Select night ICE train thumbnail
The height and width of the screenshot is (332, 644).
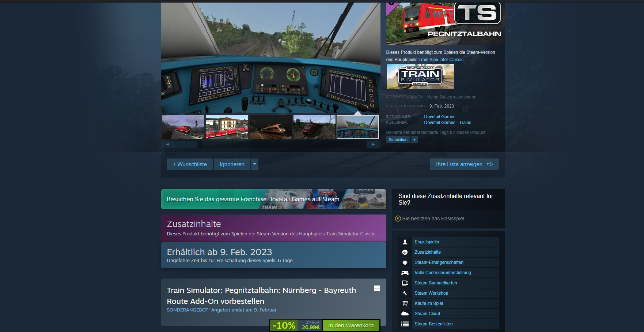(270, 127)
